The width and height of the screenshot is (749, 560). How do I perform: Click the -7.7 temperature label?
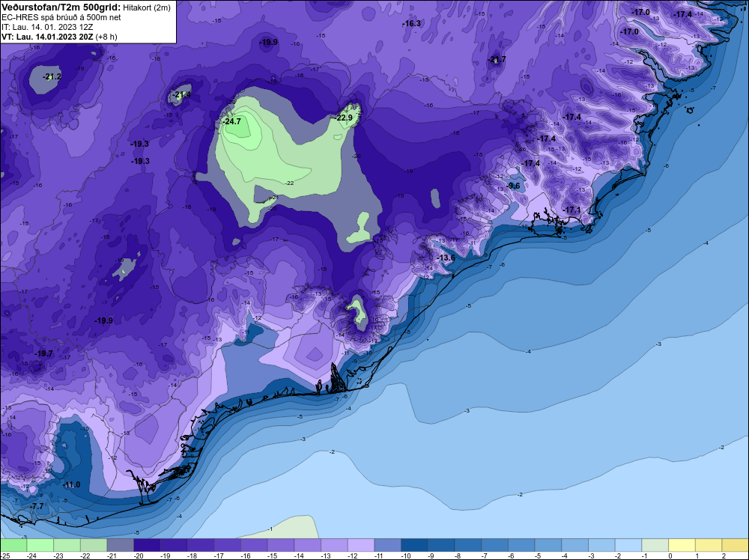click(37, 506)
